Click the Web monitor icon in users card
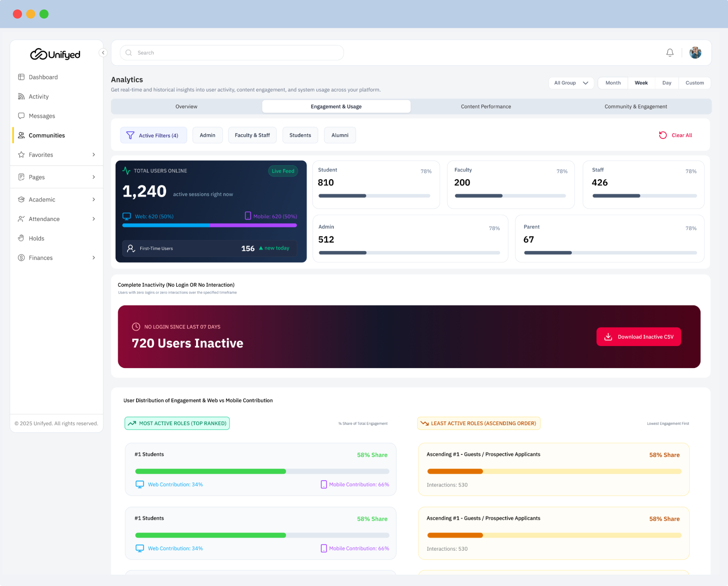This screenshot has height=586, width=728. coord(127,216)
